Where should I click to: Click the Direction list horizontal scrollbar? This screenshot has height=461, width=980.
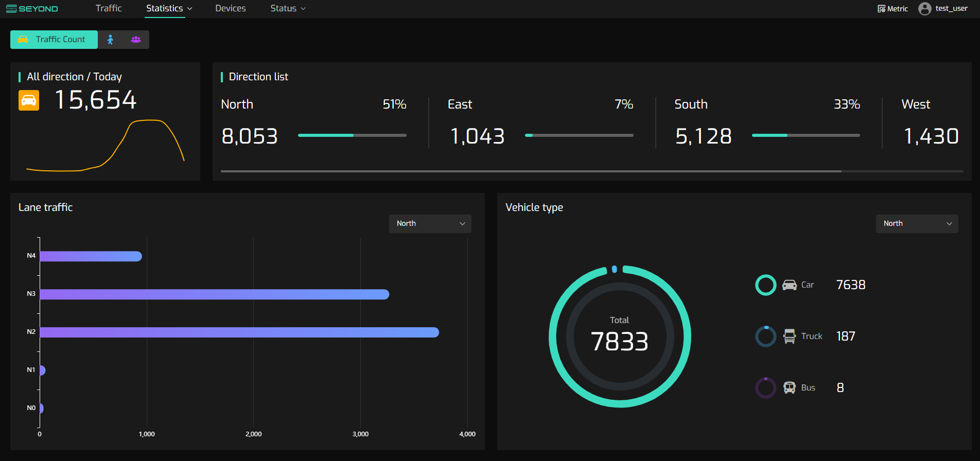pyautogui.click(x=531, y=171)
